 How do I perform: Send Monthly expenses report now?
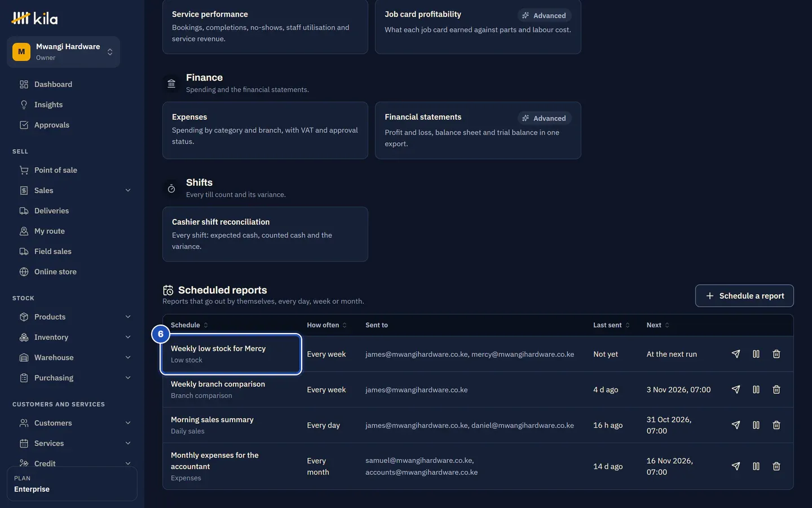point(735,466)
